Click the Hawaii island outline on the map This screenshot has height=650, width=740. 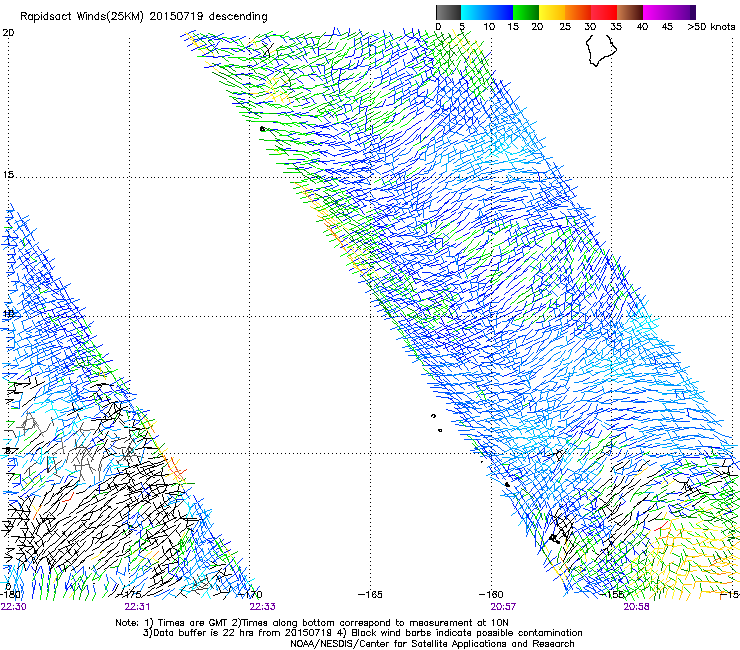tap(601, 51)
